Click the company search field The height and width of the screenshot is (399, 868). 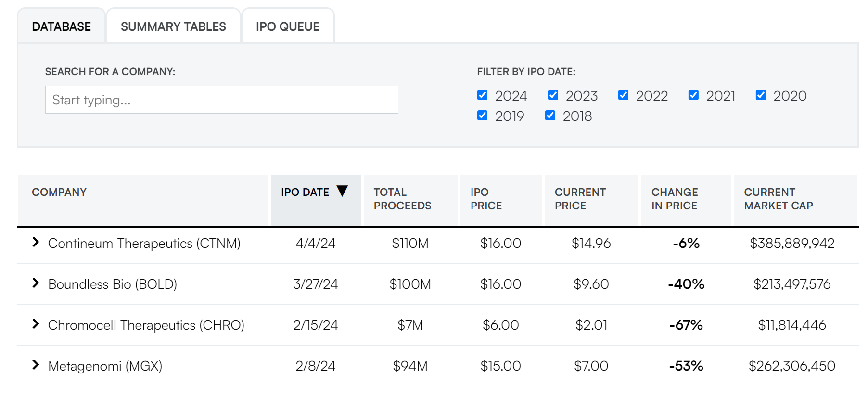click(222, 100)
